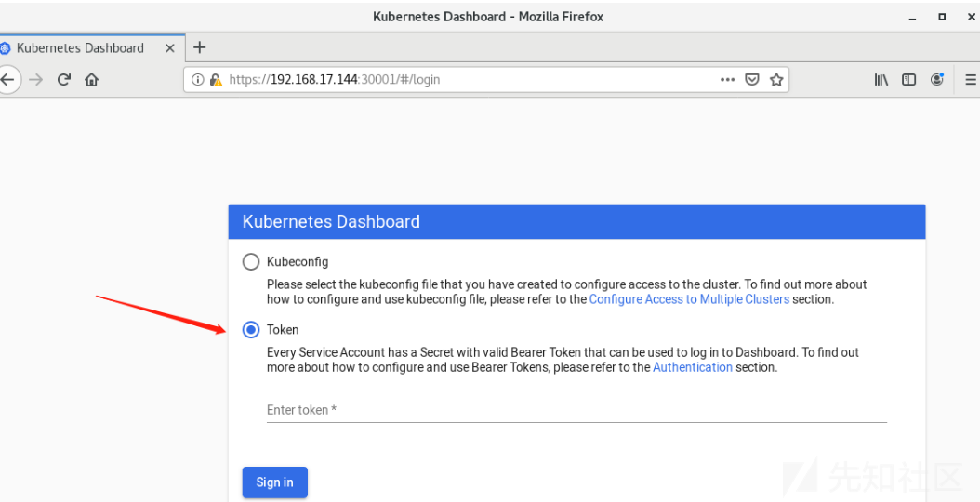Click the insecure connection padlock warning icon
Image resolution: width=980 pixels, height=502 pixels.
tap(216, 79)
